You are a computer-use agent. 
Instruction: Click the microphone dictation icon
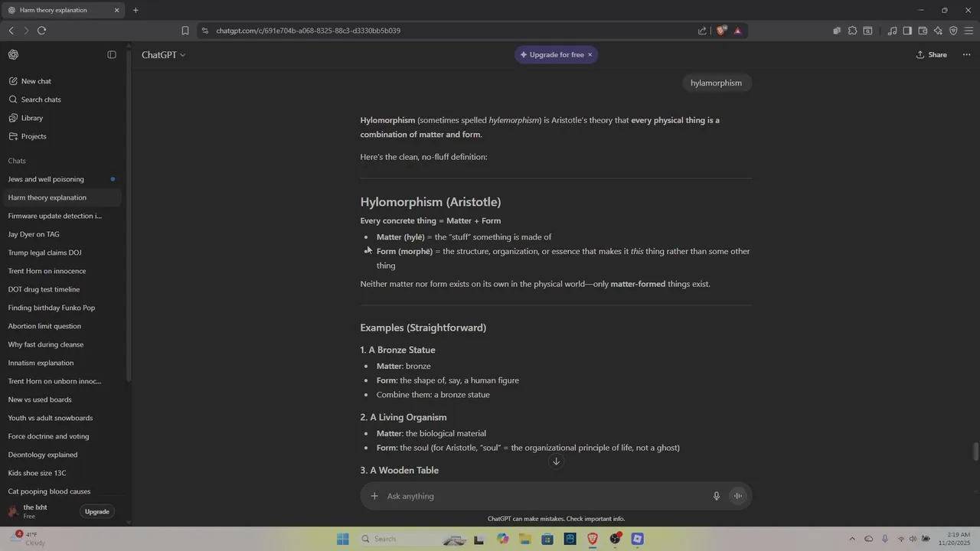pos(717,496)
